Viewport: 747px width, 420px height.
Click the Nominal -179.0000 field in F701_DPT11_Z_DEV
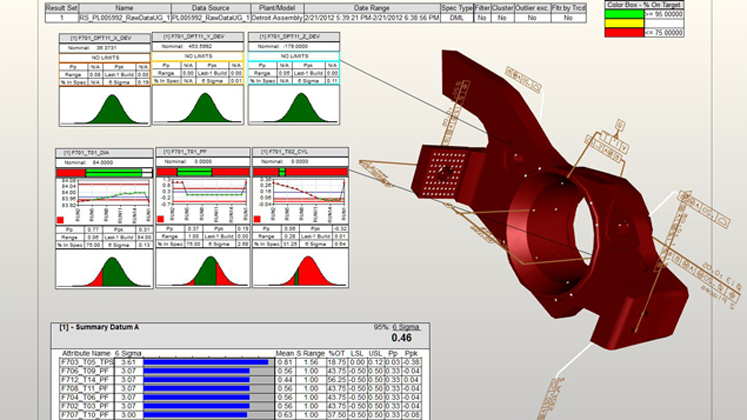pyautogui.click(x=294, y=47)
